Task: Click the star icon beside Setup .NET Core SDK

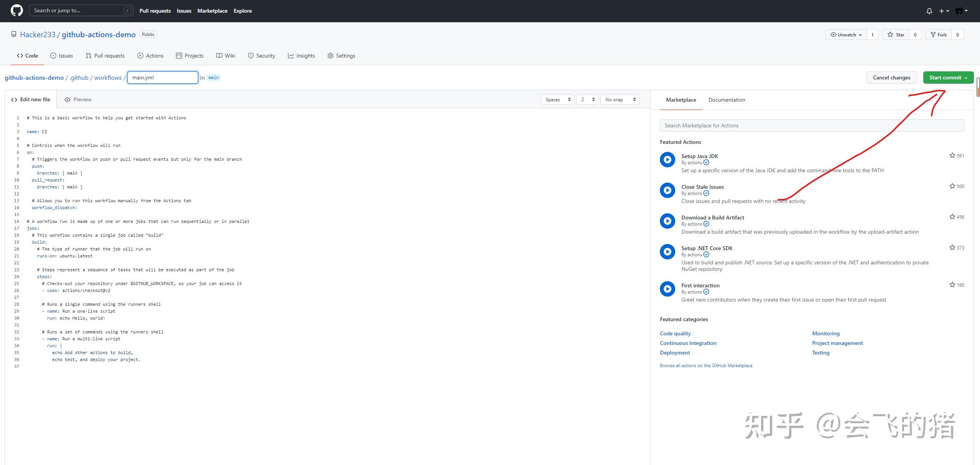Action: [x=952, y=247]
